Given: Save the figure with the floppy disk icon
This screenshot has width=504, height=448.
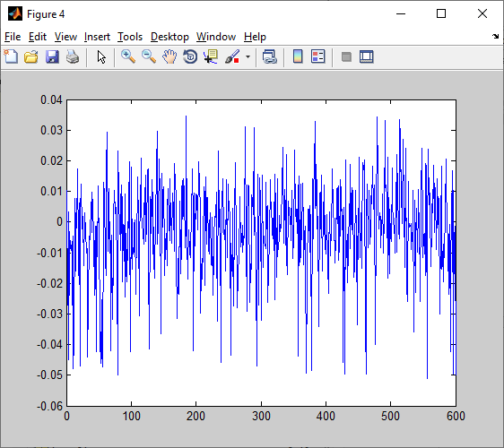Looking at the screenshot, I should click(x=52, y=56).
